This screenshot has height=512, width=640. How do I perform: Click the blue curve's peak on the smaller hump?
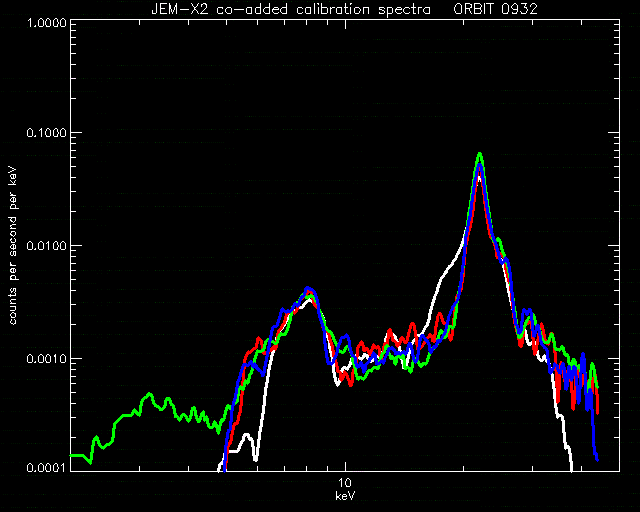click(x=308, y=288)
